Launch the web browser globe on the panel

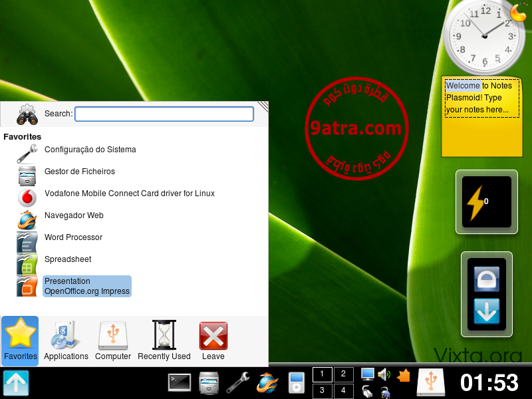point(267,383)
